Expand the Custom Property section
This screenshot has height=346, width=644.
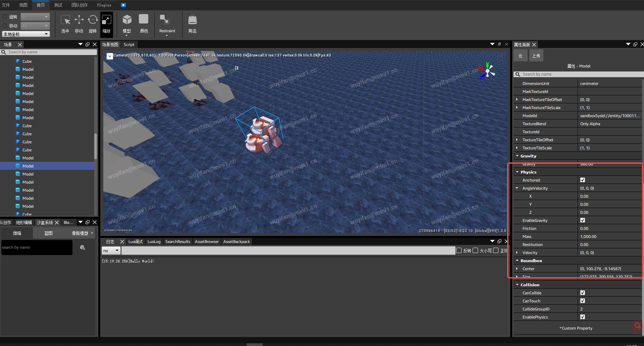(x=576, y=328)
